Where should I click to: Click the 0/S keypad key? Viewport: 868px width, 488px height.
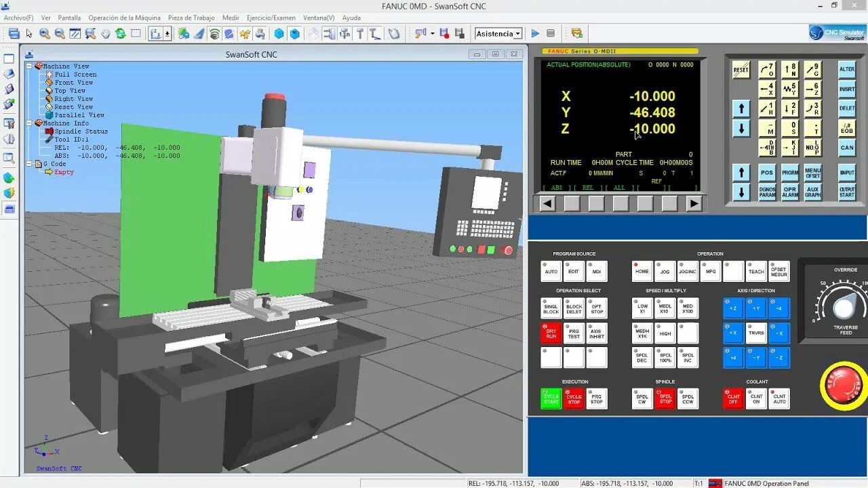click(790, 128)
